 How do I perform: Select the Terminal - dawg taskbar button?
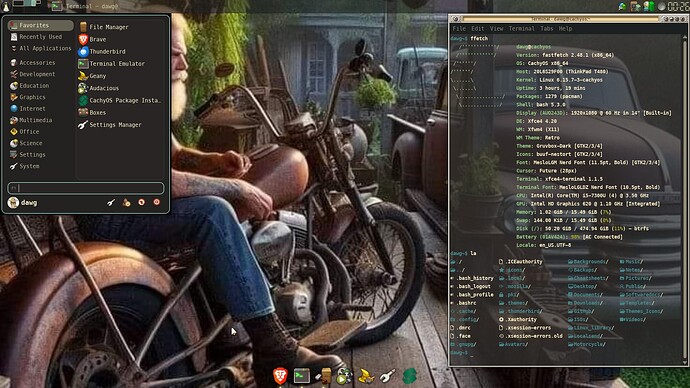(x=87, y=6)
